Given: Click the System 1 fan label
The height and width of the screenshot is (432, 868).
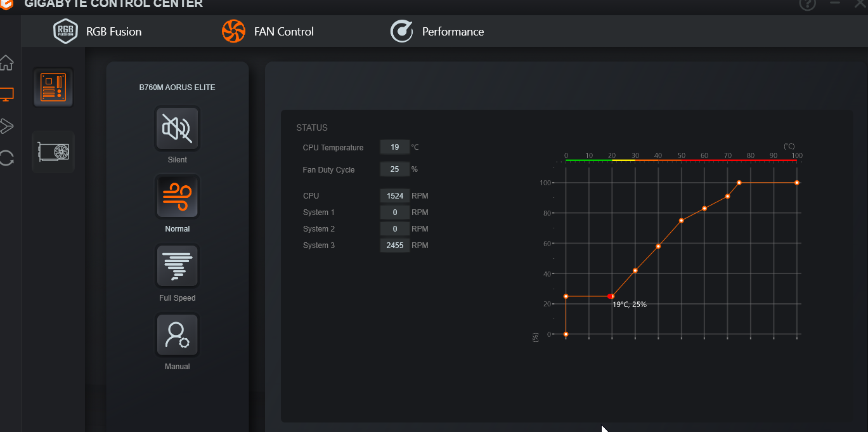Looking at the screenshot, I should click(x=319, y=213).
